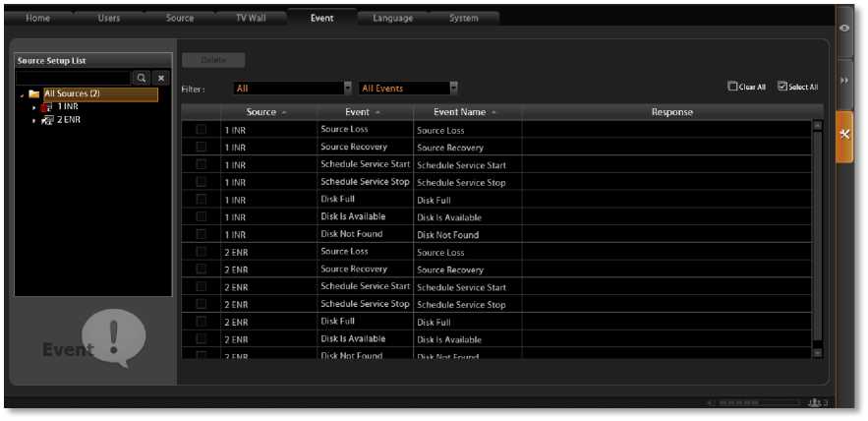Expand the 1 INR tree node arrow

[34, 106]
